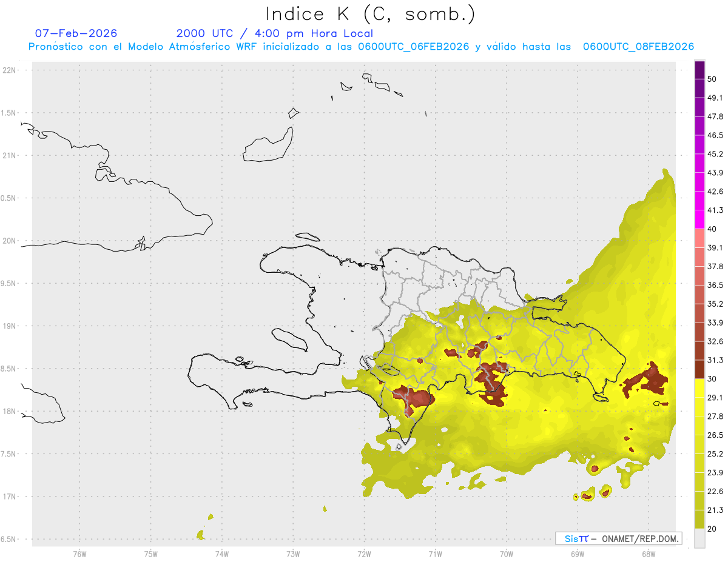728x562 pixels.
Task: Click the colorbar label '49.1'
Action: click(715, 98)
